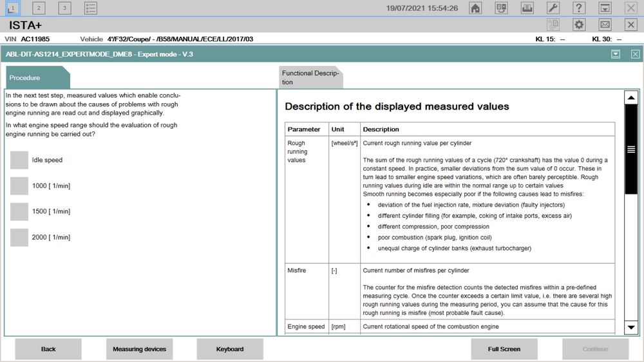The image size is (644, 362).
Task: Open window tab number 2
Action: pyautogui.click(x=39, y=8)
